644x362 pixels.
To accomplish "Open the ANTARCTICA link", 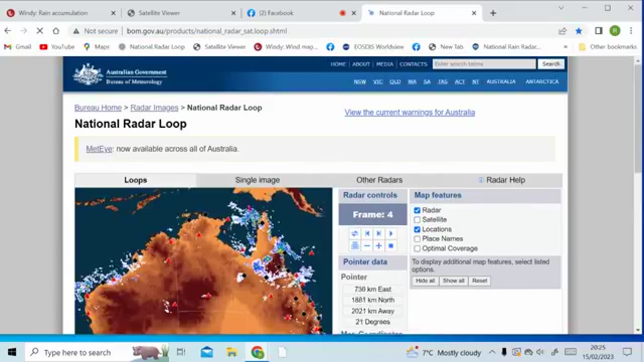I will [542, 81].
